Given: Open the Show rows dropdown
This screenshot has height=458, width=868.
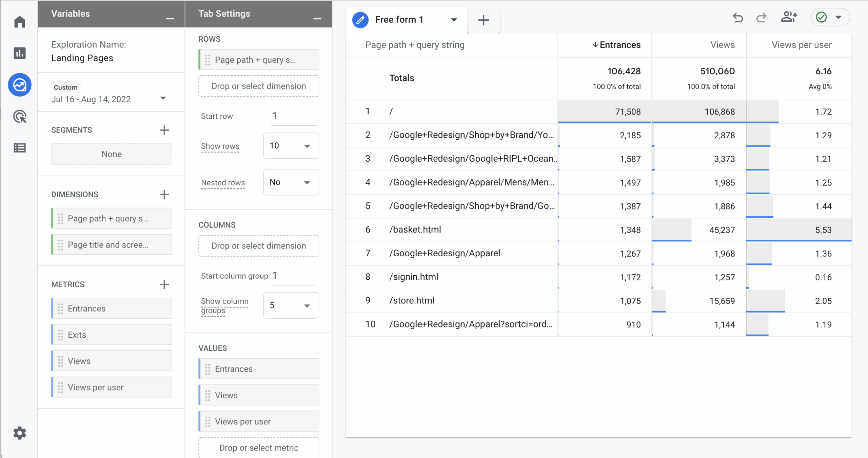Looking at the screenshot, I should click(x=291, y=146).
